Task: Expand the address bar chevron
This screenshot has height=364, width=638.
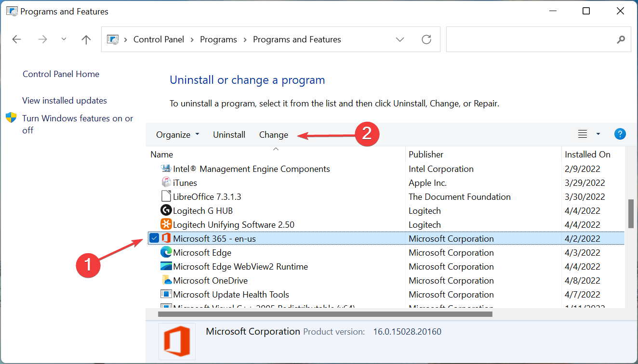Action: click(x=399, y=39)
